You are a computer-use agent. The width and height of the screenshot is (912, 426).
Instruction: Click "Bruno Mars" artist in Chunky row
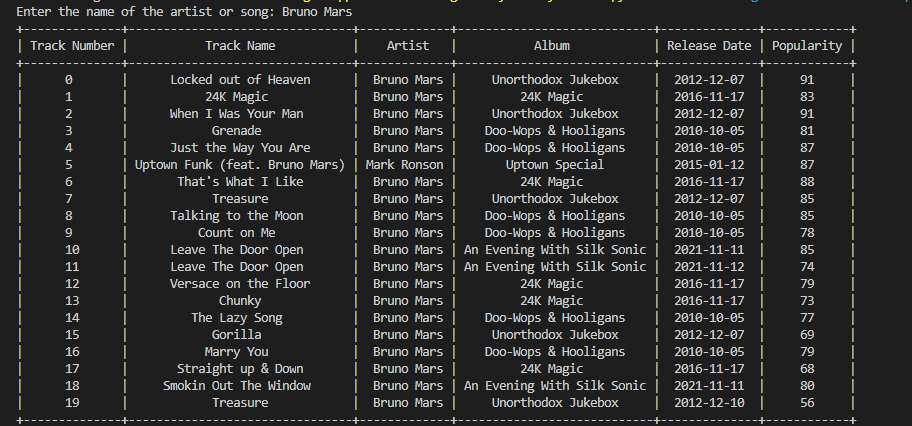(x=408, y=301)
